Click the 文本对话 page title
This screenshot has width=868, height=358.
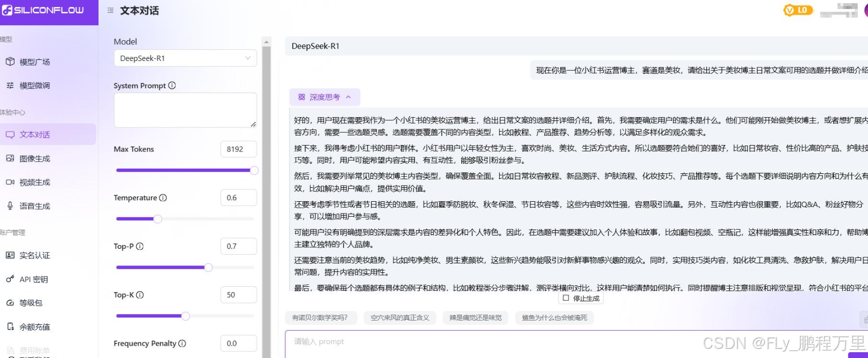click(x=139, y=11)
